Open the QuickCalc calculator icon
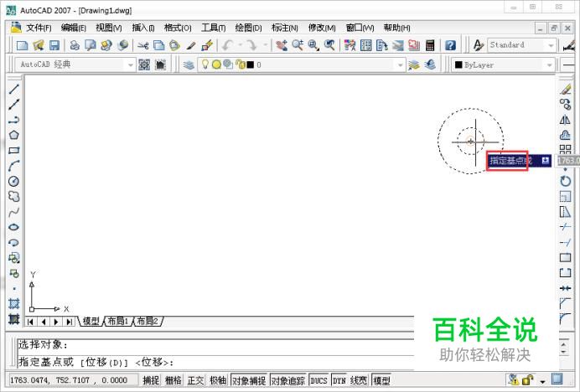This screenshot has height=392, width=580. click(x=430, y=45)
